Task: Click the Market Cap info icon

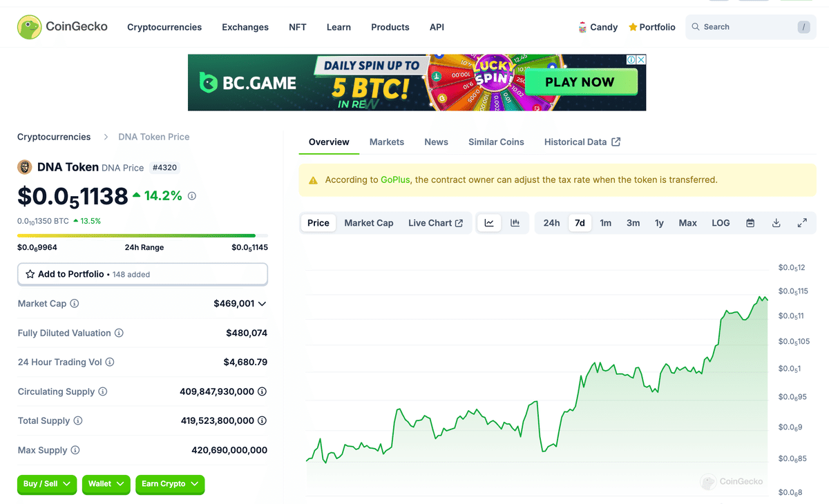Action: [x=75, y=304]
